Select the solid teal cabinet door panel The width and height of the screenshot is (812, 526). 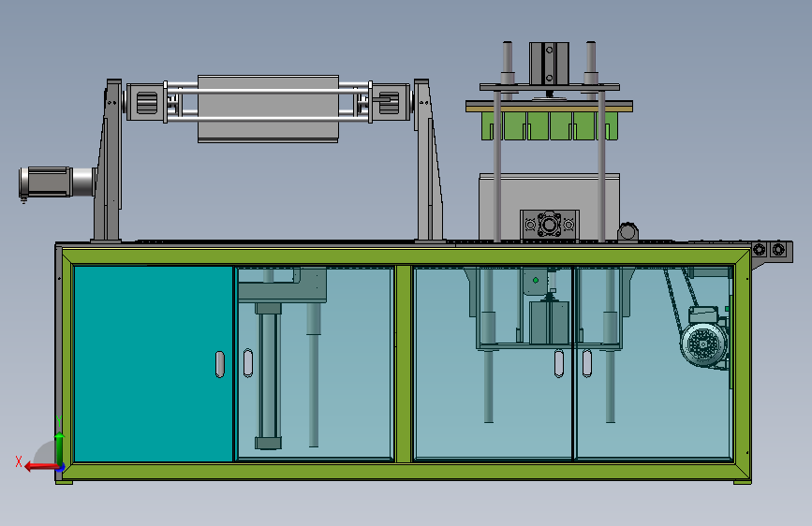click(x=154, y=363)
